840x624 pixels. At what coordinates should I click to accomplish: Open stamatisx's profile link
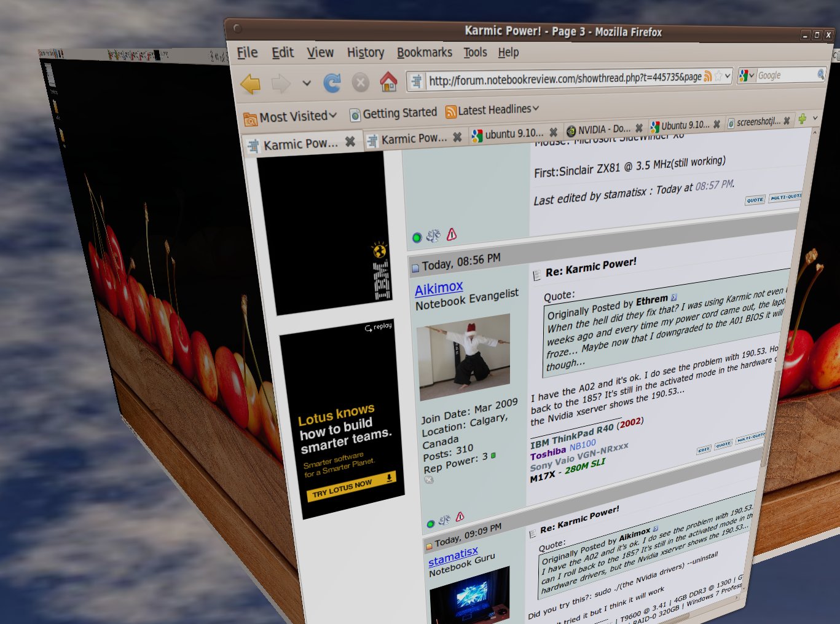point(453,557)
